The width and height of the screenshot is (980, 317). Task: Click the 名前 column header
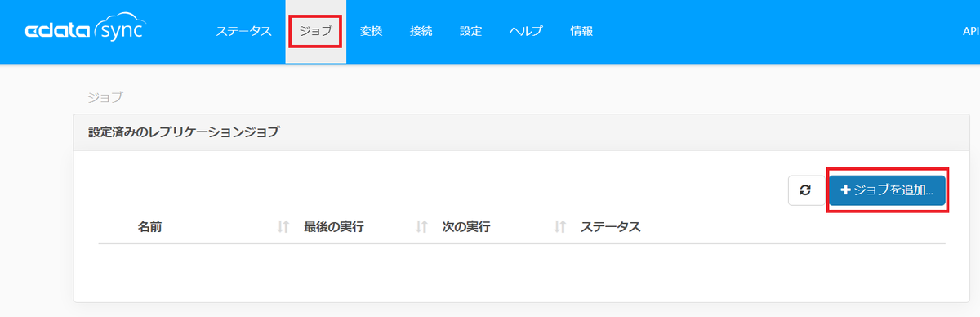pyautogui.click(x=149, y=227)
